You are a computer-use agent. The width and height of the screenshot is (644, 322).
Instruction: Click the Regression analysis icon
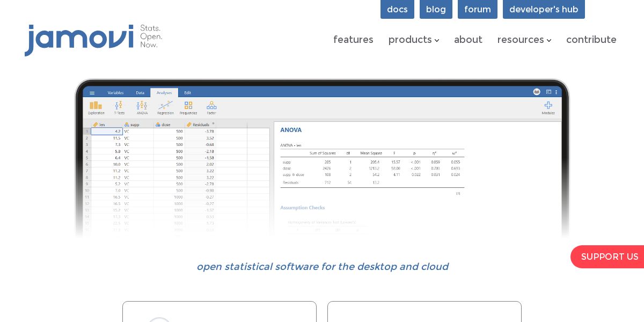coord(165,107)
